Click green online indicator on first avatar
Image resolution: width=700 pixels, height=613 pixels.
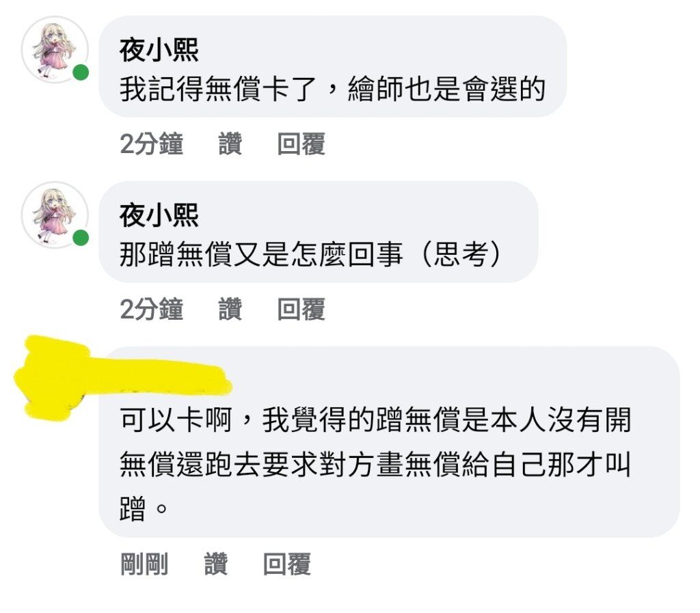[81, 72]
